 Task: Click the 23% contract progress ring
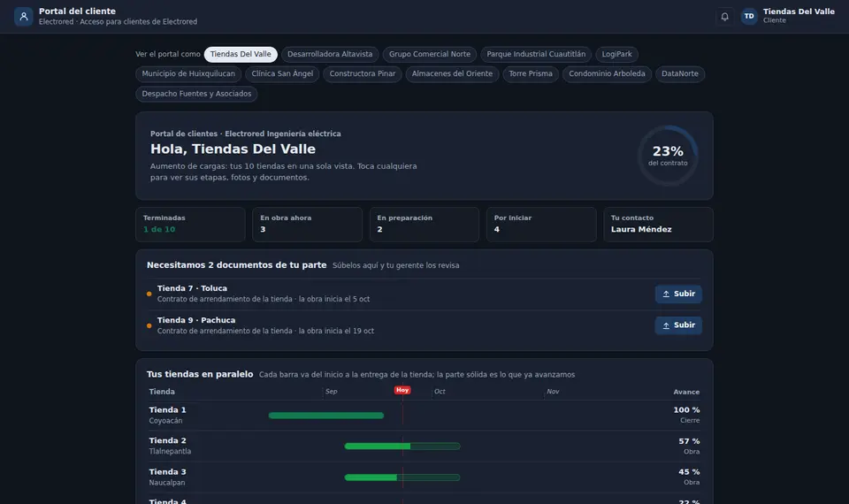tap(668, 156)
